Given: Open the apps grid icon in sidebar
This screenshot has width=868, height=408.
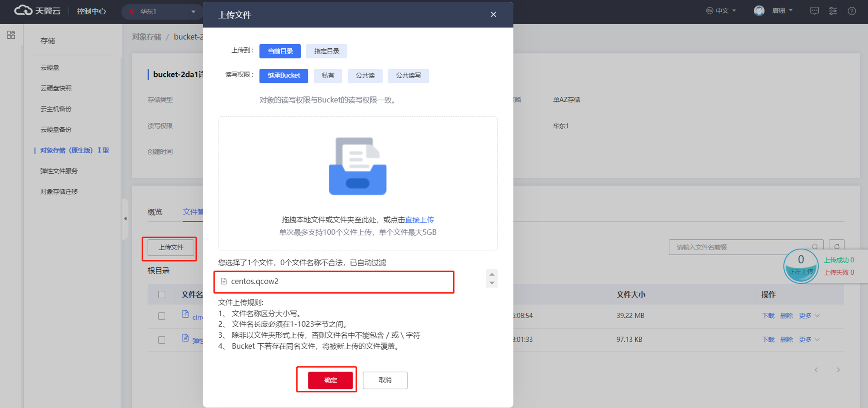Looking at the screenshot, I should tap(11, 35).
